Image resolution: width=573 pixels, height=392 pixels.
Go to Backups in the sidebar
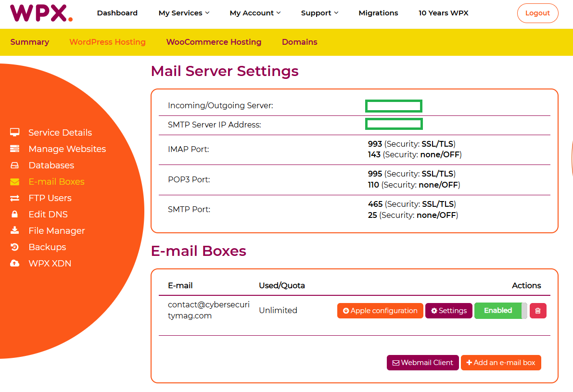[x=47, y=247]
